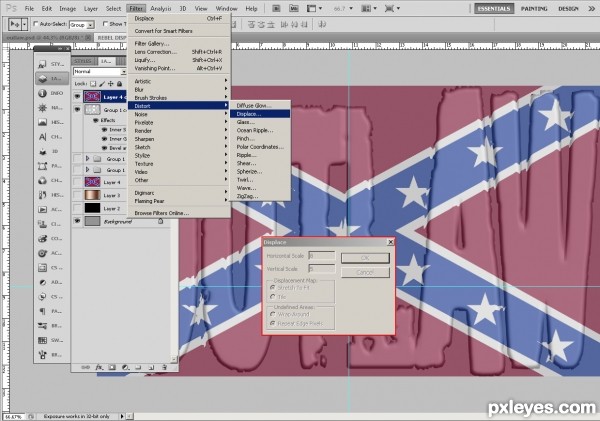Open the Arrange Documents dropdown
Image resolution: width=600 pixels, height=421 pixels.
[369, 8]
